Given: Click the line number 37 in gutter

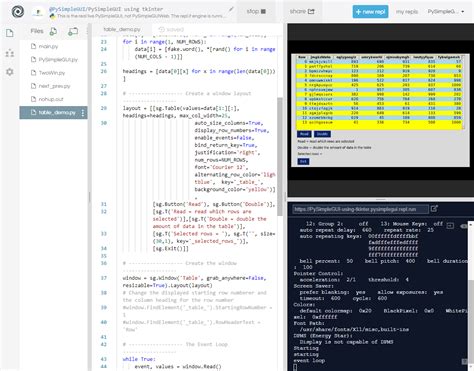Looking at the screenshot, I should point(104,278).
